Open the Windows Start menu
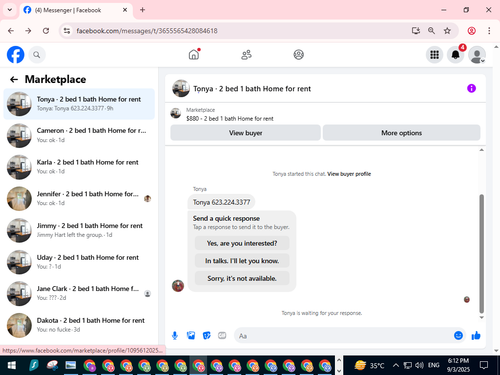The height and width of the screenshot is (375, 500). 12,365
